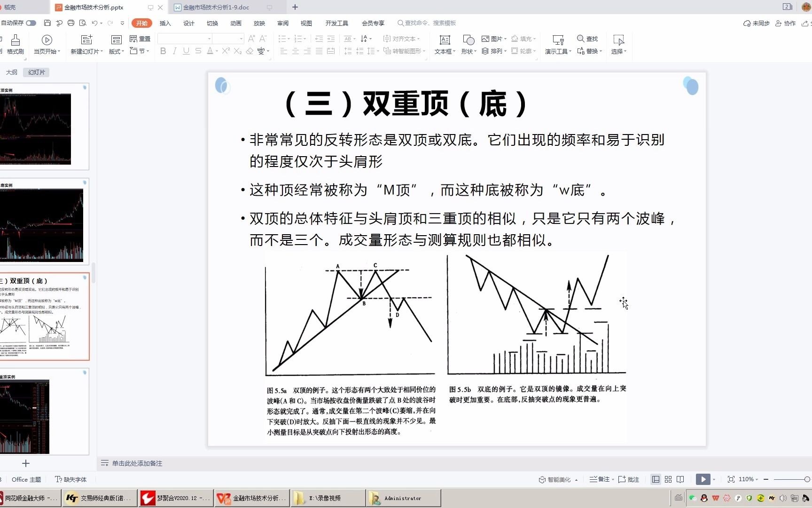Open the 切换 ribbon tab
Image resolution: width=812 pixels, height=508 pixels.
[x=212, y=23]
